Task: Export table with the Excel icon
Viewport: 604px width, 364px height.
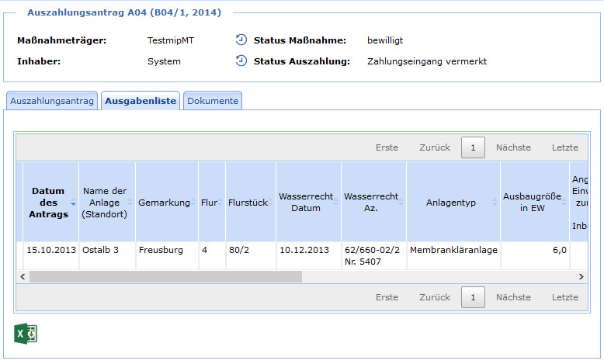Action: (26, 333)
